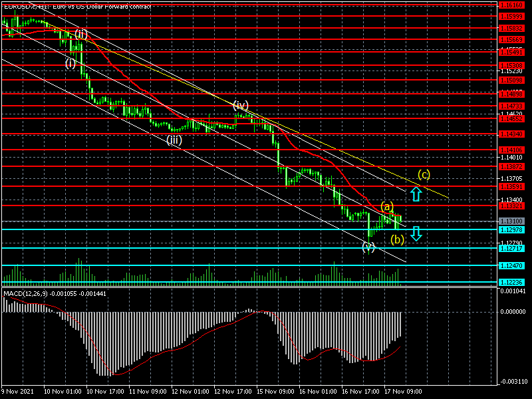Select the yellow (c) wave label
Screen dimensions: 532x399
[x=424, y=175]
